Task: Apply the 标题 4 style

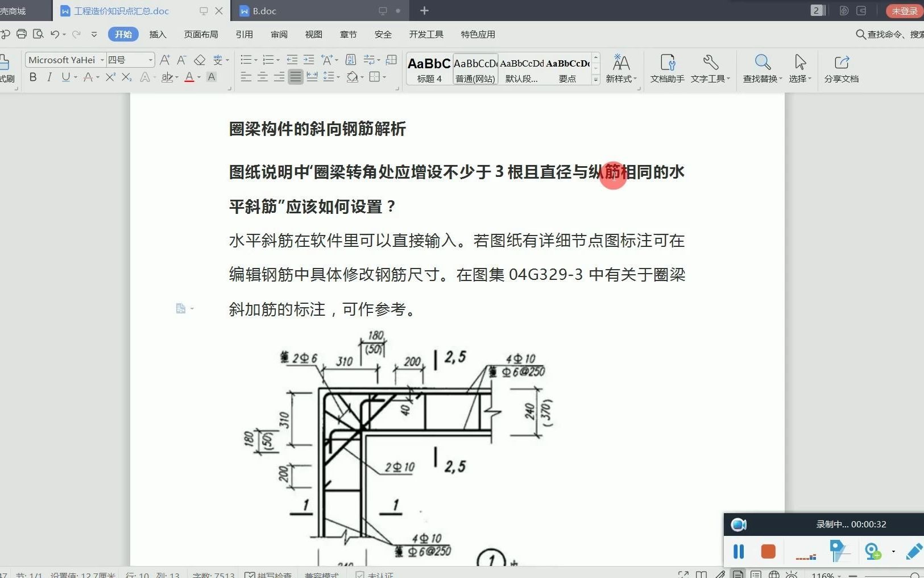Action: coord(429,69)
